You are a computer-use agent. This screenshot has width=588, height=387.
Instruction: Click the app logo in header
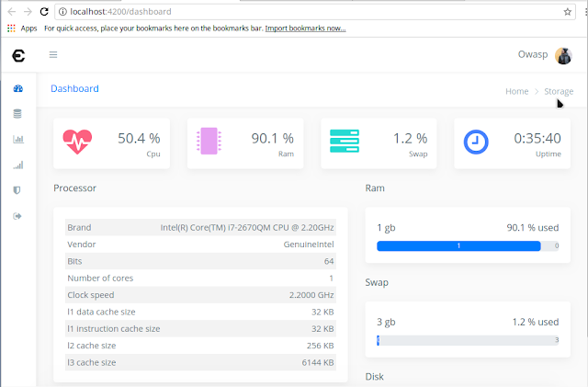pyautogui.click(x=18, y=55)
